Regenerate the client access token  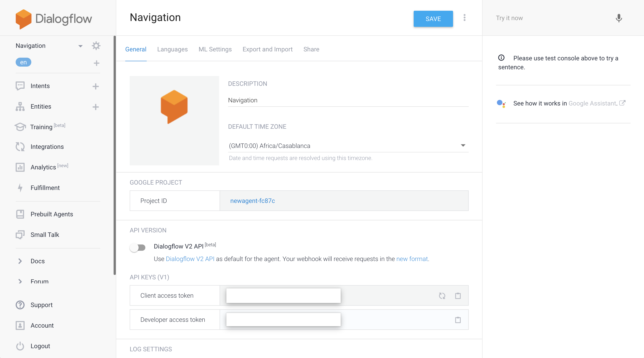pyautogui.click(x=442, y=296)
